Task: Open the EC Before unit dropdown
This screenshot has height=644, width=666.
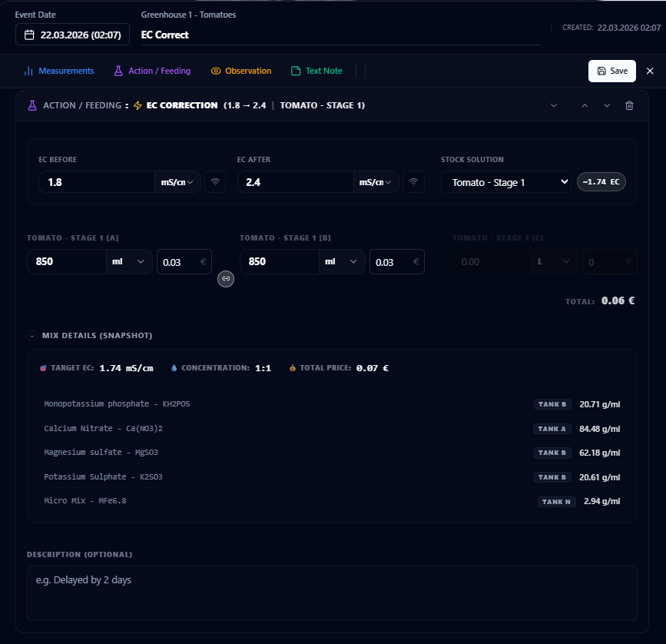Action: pos(177,182)
